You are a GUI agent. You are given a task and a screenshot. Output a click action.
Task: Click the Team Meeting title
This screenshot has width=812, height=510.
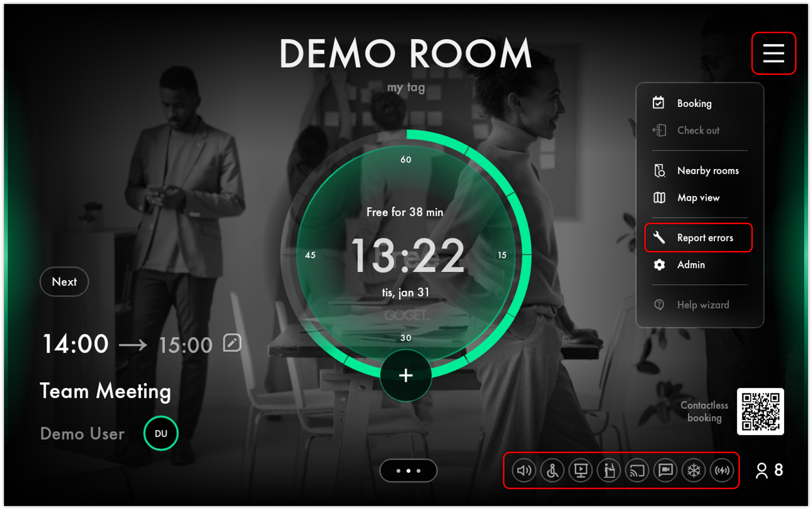pyautogui.click(x=106, y=391)
